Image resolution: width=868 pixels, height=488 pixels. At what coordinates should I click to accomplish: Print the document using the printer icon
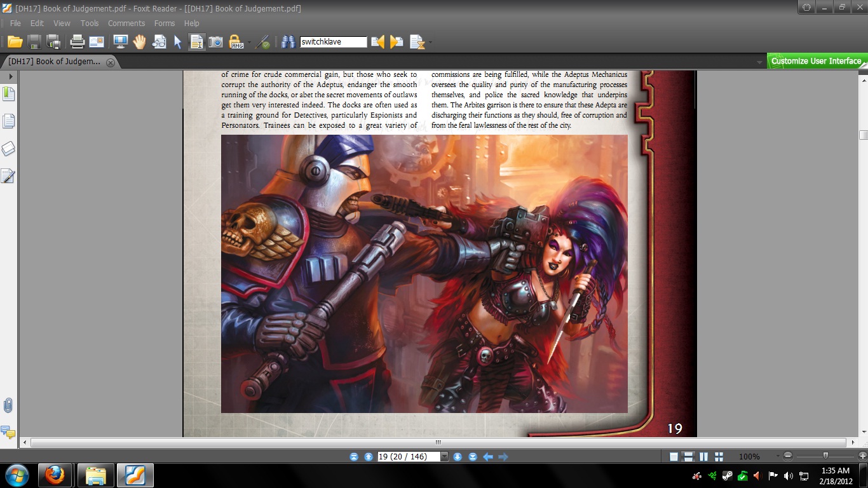pyautogui.click(x=78, y=42)
